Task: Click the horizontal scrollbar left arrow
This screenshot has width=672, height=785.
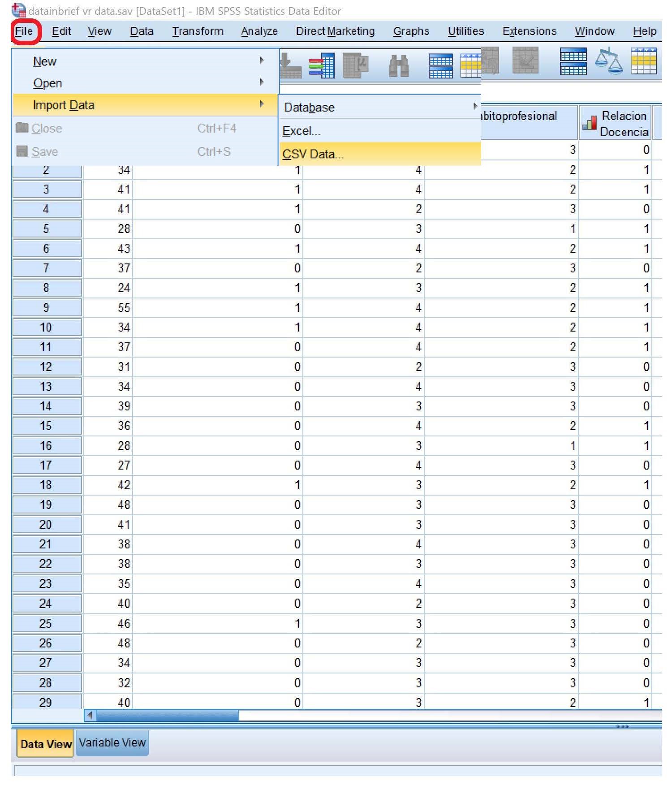Action: [x=90, y=715]
